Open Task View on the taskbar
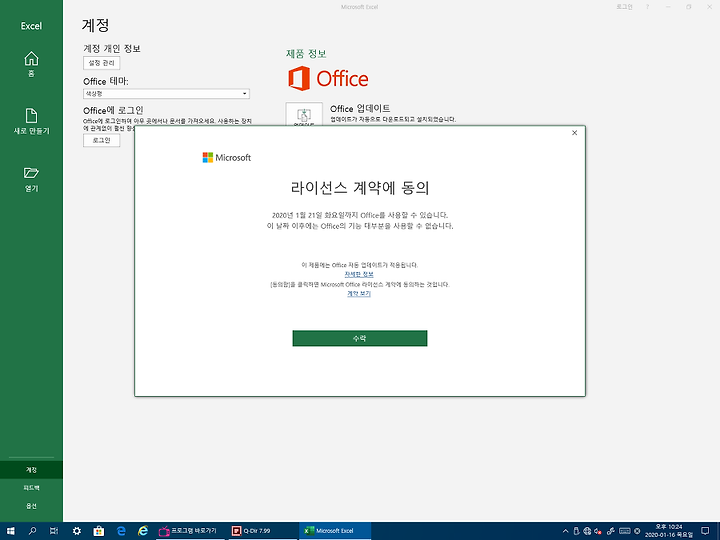Image resolution: width=720 pixels, height=540 pixels. click(54, 531)
